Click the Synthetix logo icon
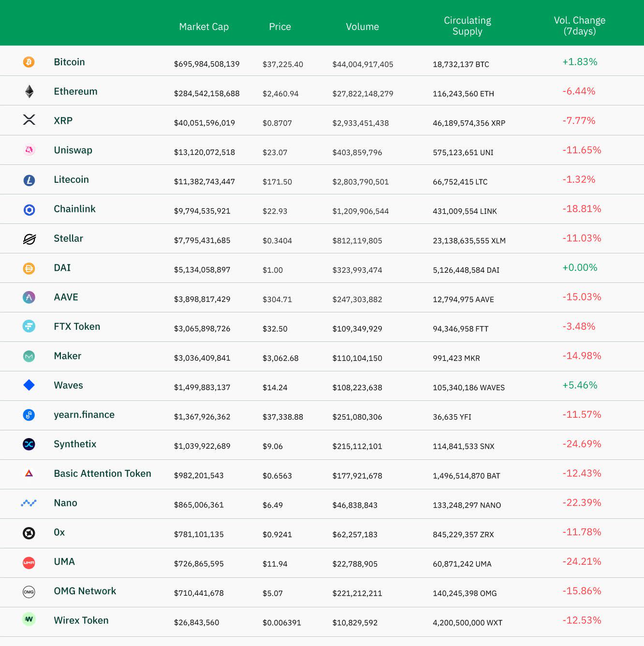This screenshot has height=646, width=644. [29, 444]
